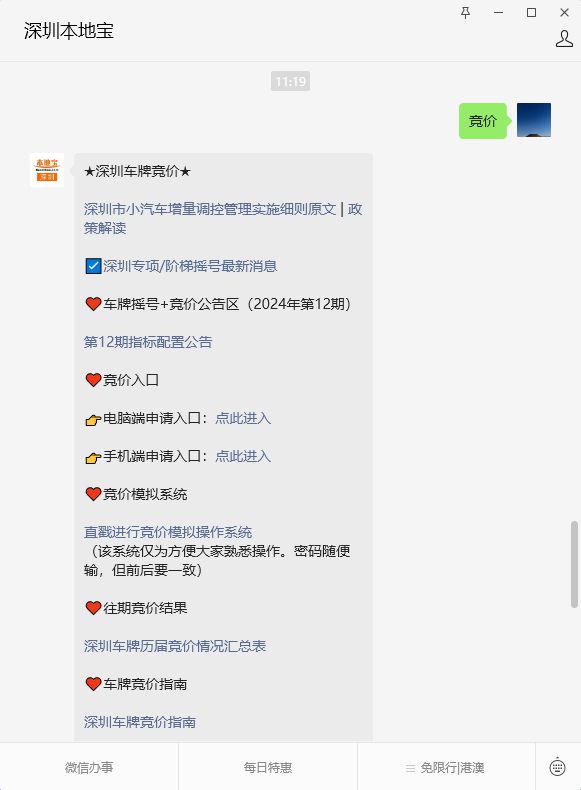Expand the 免限行|港澳 menu
This screenshot has height=790, width=581.
[446, 767]
